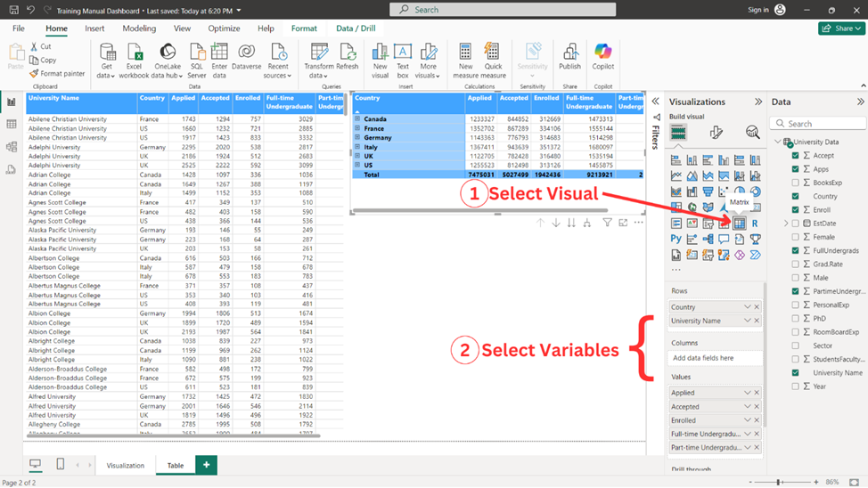
Task: Click Sign in
Action: 758,10
